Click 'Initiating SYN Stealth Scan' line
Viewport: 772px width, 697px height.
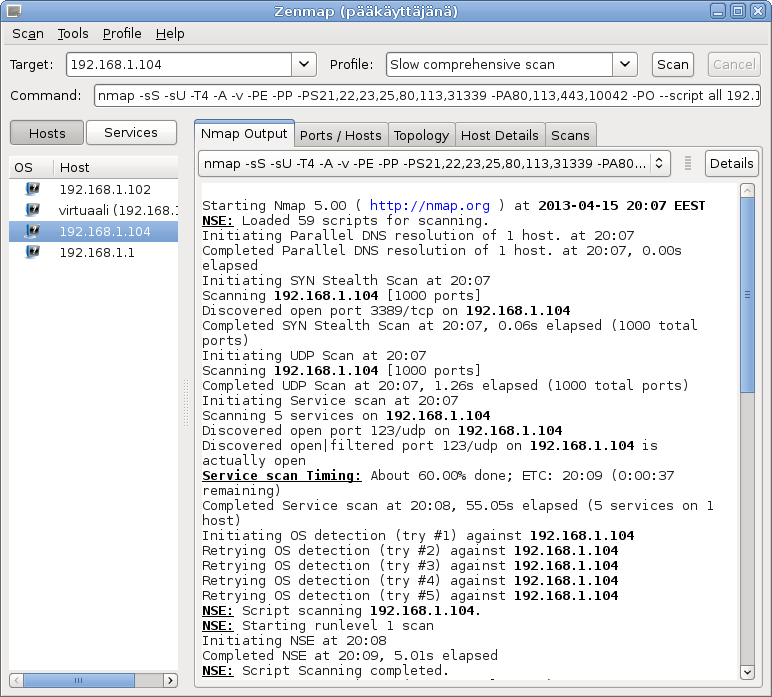click(346, 281)
